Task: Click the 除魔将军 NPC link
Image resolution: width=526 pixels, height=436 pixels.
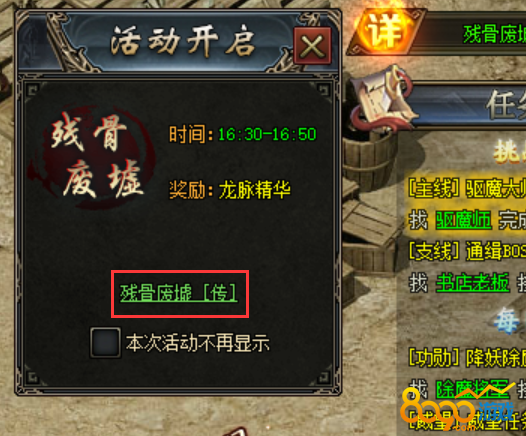Action: 473,389
